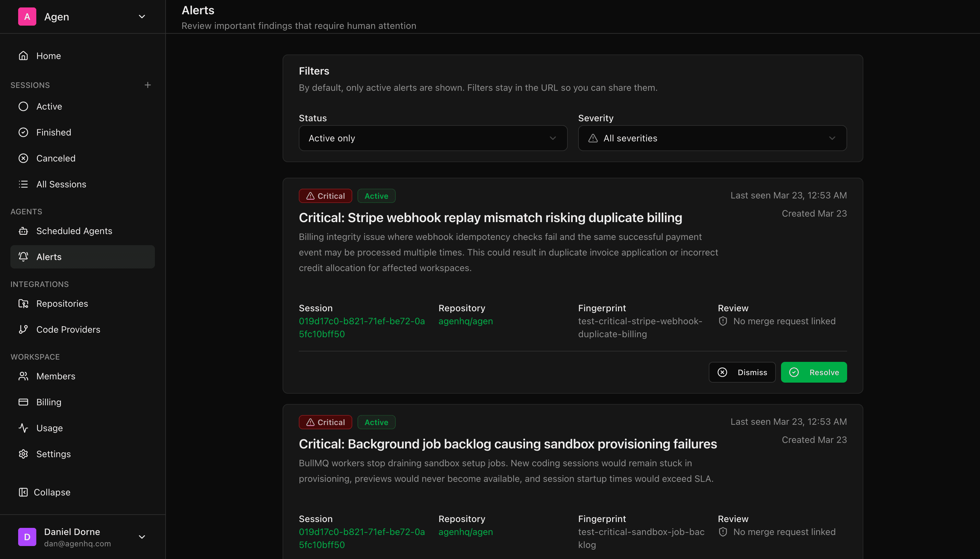Select the Code Providers branch icon
Screen dimensions: 980x559
point(23,329)
